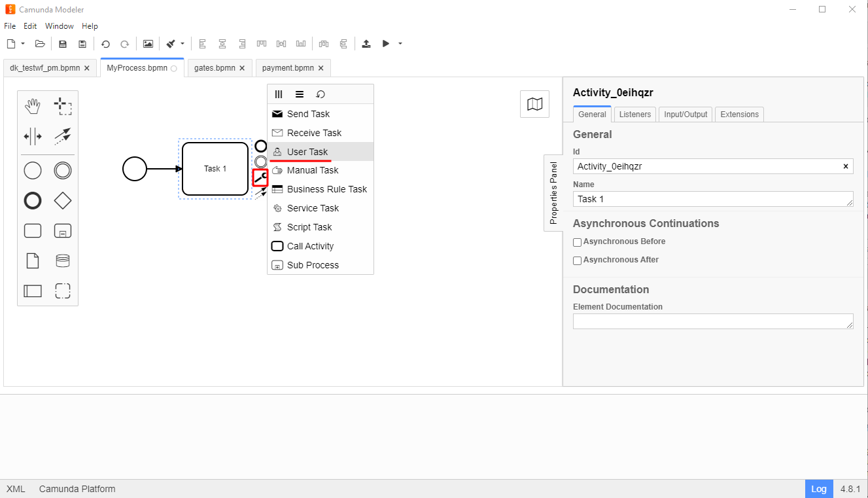
Task: Enable the Asynchronous Before checkbox
Action: (x=577, y=242)
